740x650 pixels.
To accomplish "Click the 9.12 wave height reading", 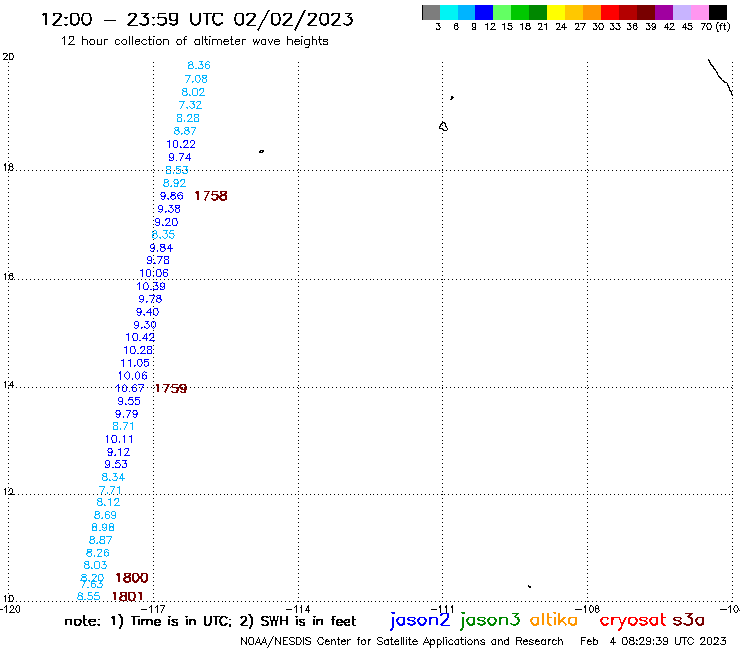I will 118,452.
